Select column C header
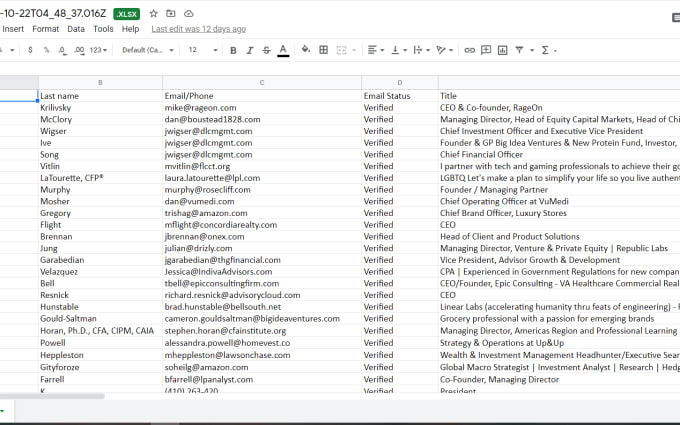Image resolution: width=680 pixels, height=425 pixels. pos(262,82)
